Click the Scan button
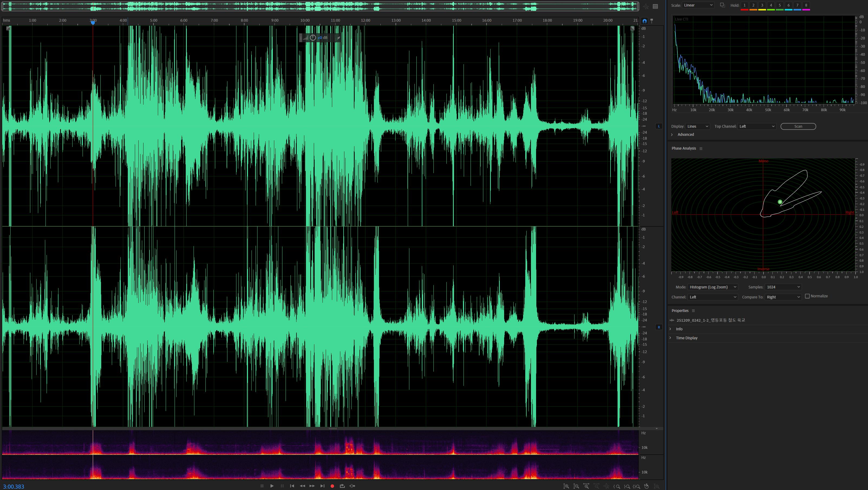Viewport: 868px width, 490px height. [x=798, y=126]
